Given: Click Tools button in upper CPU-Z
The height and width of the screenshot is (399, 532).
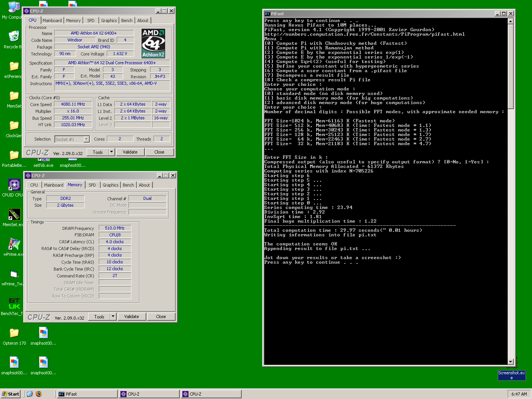Looking at the screenshot, I should 98,152.
